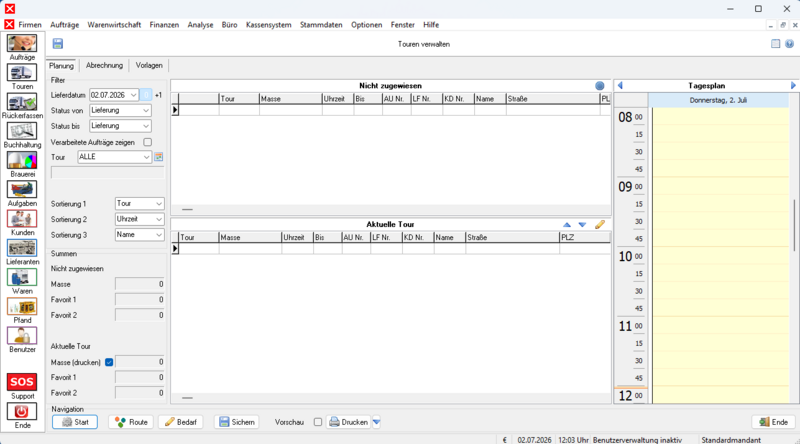
Task: Click the window layout icon beside help
Action: tap(776, 44)
